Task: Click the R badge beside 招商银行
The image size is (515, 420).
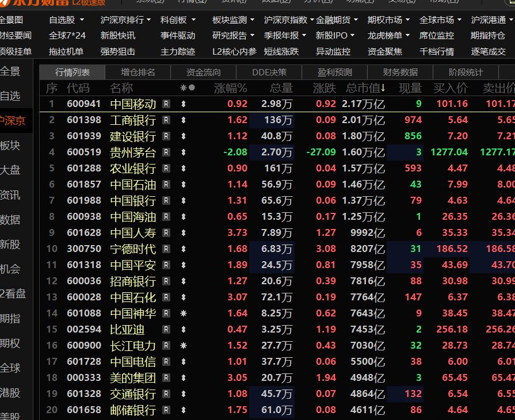Action: (x=166, y=281)
